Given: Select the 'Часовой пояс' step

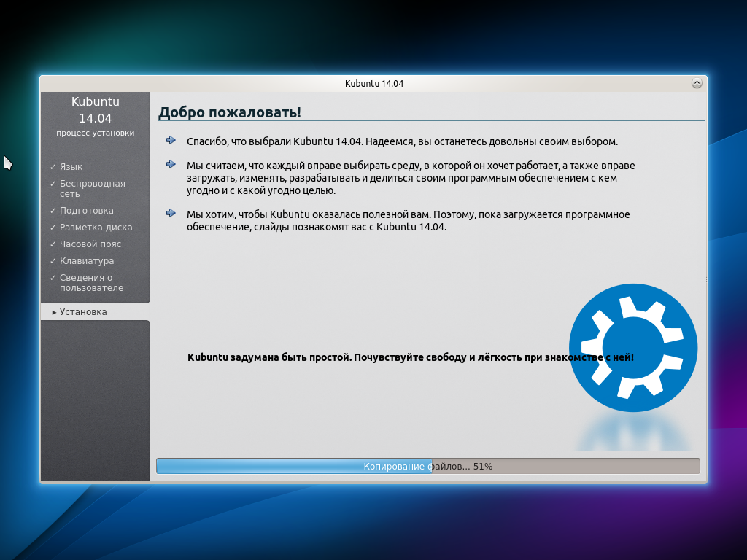Looking at the screenshot, I should (x=90, y=244).
